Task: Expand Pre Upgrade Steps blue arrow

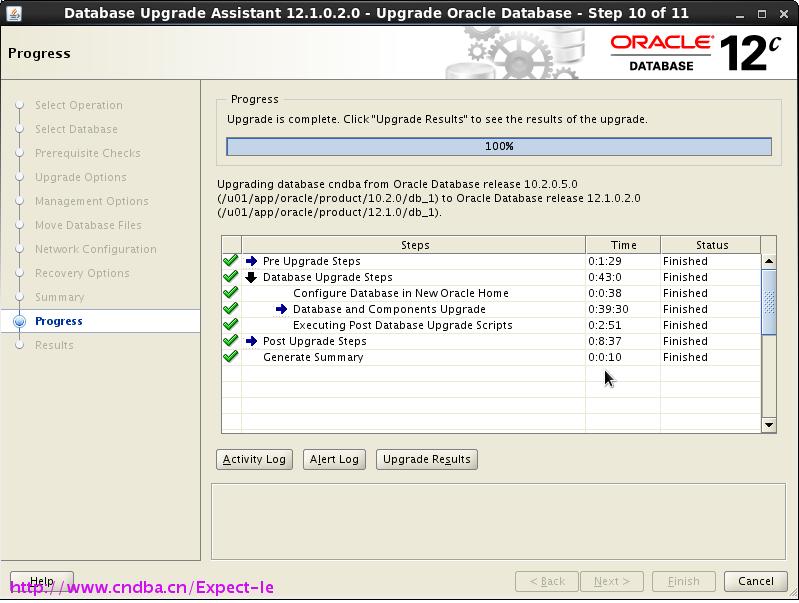Action: point(251,261)
